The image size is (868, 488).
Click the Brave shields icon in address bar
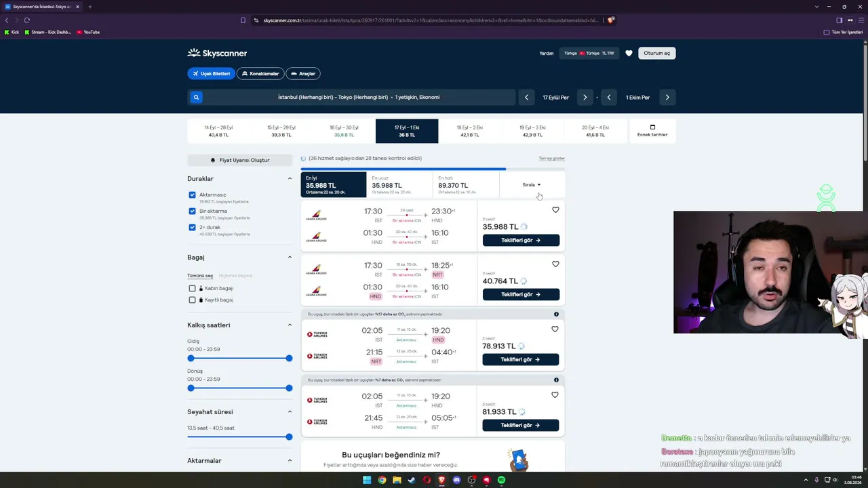pyautogui.click(x=610, y=20)
